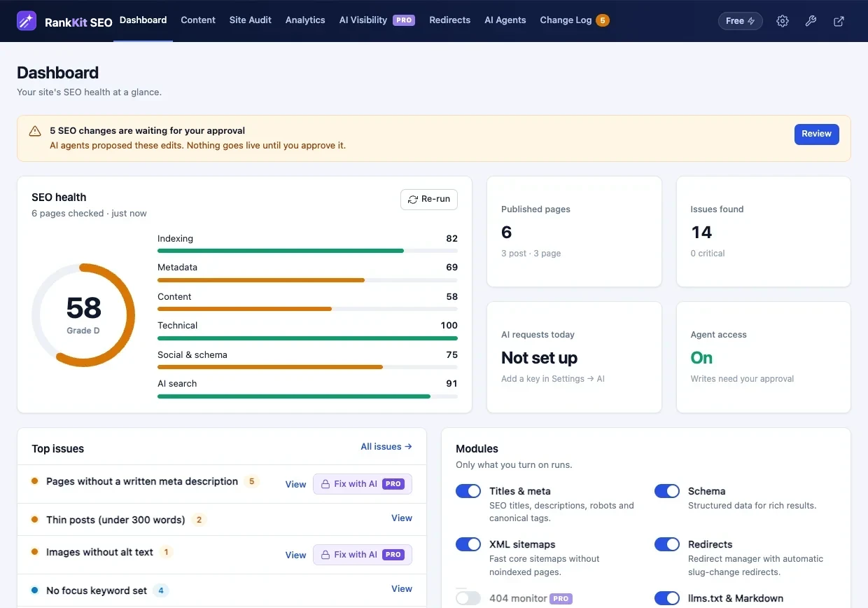Viewport: 868px width, 608px height.
Task: Switch to the Dashboard tab
Action: (143, 20)
